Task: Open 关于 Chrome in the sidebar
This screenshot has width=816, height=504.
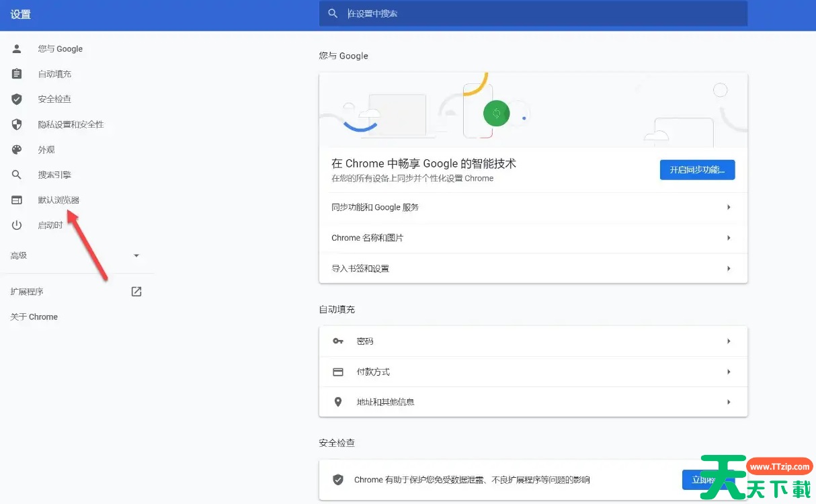Action: pos(34,317)
